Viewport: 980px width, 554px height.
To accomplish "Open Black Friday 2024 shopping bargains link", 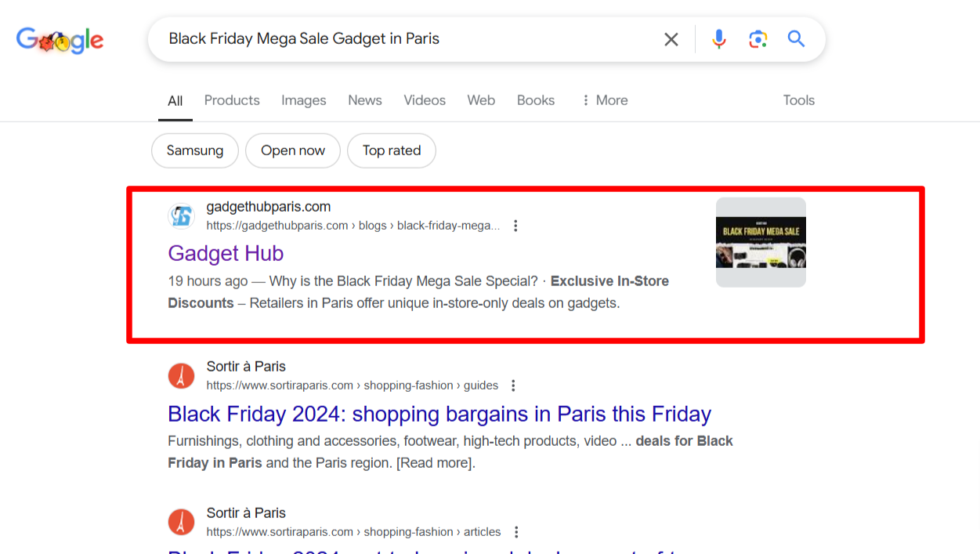I will [439, 414].
